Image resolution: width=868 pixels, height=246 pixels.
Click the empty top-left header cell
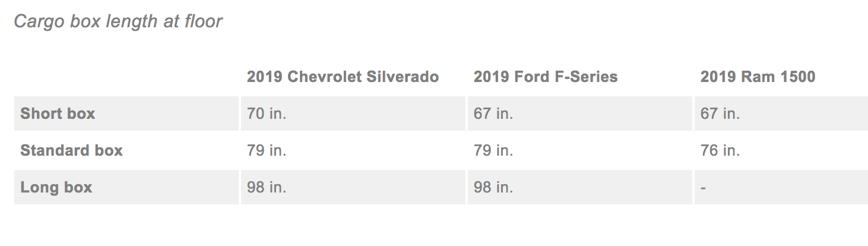[126, 77]
